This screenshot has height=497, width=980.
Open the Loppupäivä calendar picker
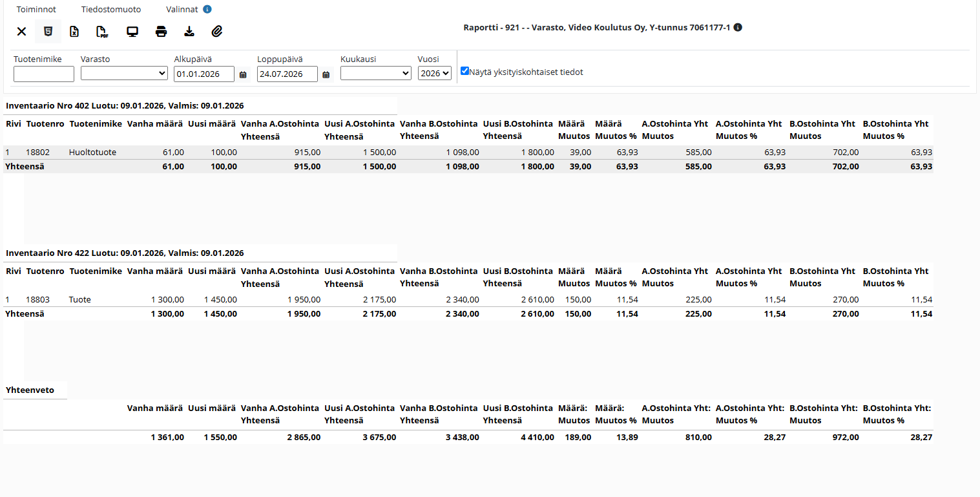[x=326, y=75]
